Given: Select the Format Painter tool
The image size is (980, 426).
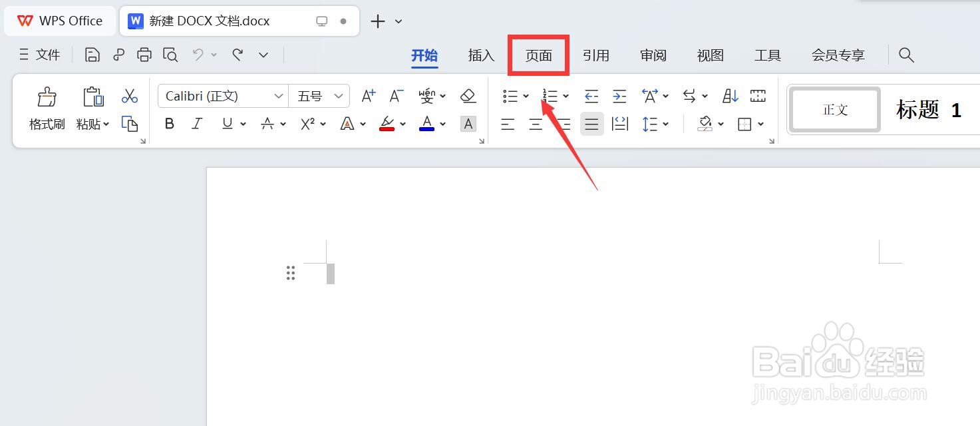Looking at the screenshot, I should click(x=47, y=106).
